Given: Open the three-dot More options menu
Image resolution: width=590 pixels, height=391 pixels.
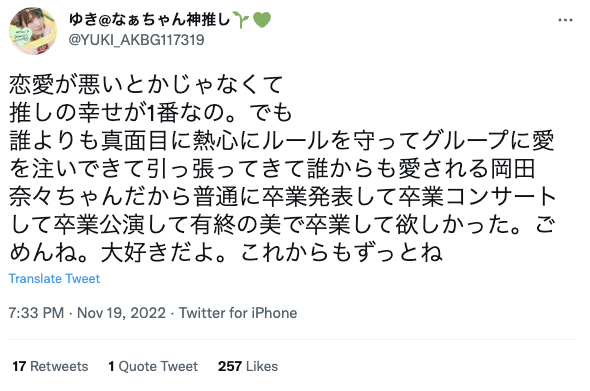Looking at the screenshot, I should point(565,20).
